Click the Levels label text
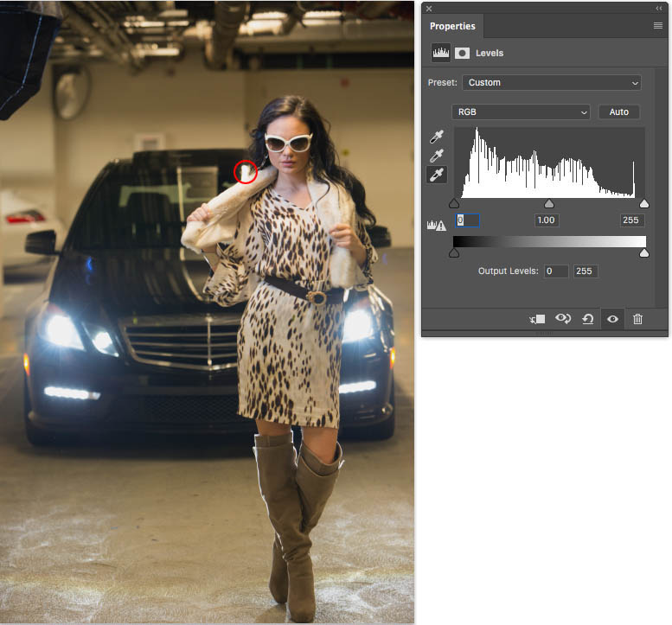 point(490,53)
